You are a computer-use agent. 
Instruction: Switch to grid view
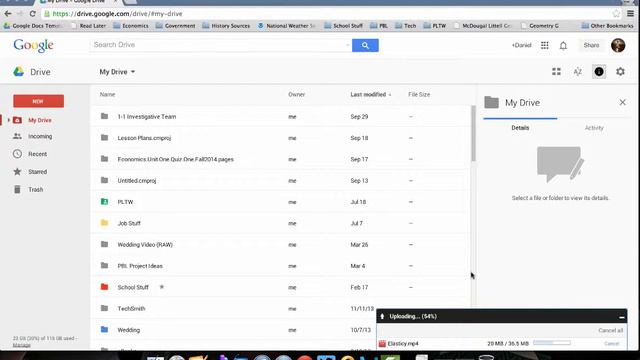click(556, 72)
